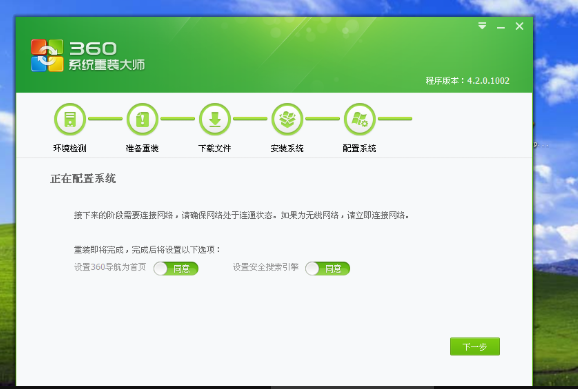Viewport: 578px width, 389px height.
Task: Minimize the 360 reinstall window
Action: [501, 27]
